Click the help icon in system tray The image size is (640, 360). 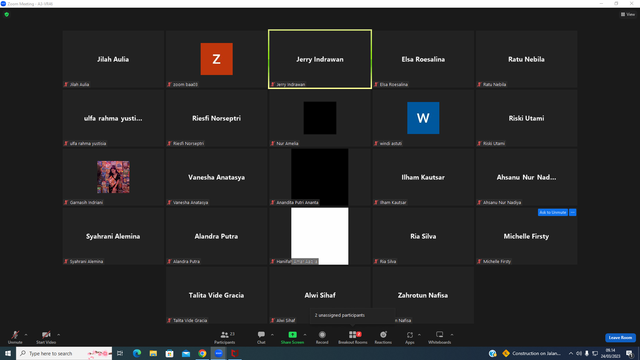click(x=493, y=353)
